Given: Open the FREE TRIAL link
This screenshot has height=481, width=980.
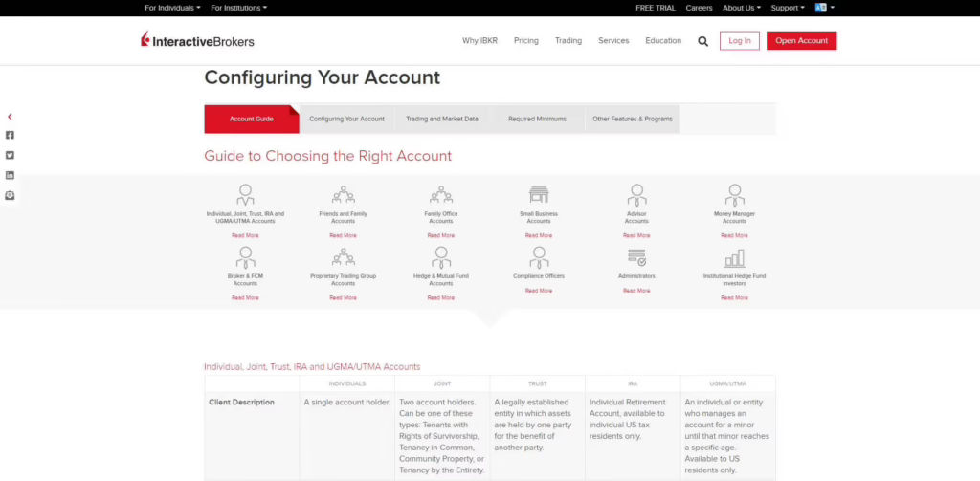Looking at the screenshot, I should click(x=656, y=8).
